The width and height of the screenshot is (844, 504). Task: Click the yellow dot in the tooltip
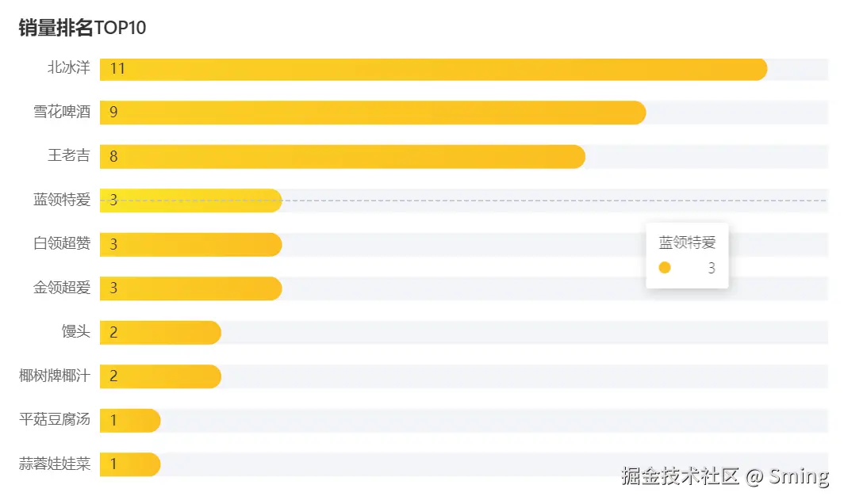665,268
